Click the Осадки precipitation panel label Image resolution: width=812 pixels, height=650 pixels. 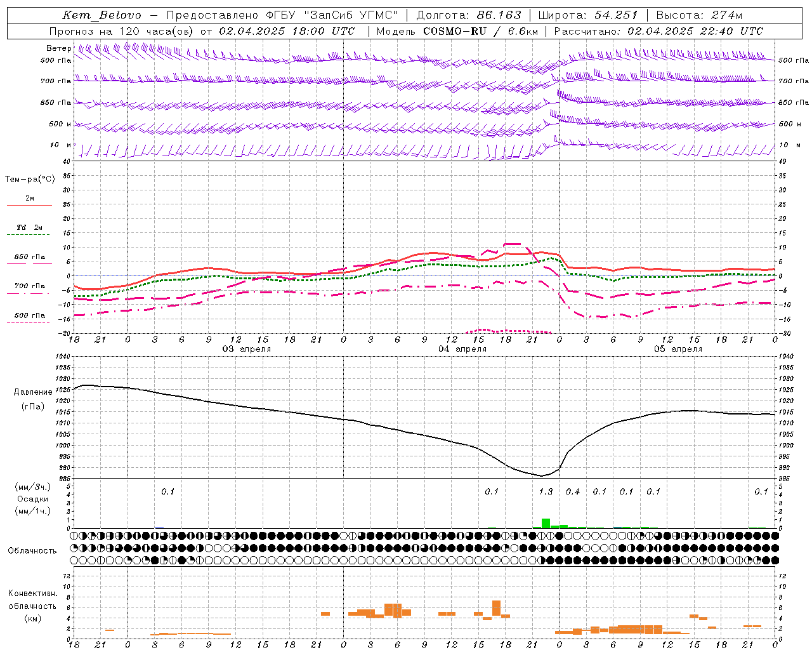(x=33, y=499)
